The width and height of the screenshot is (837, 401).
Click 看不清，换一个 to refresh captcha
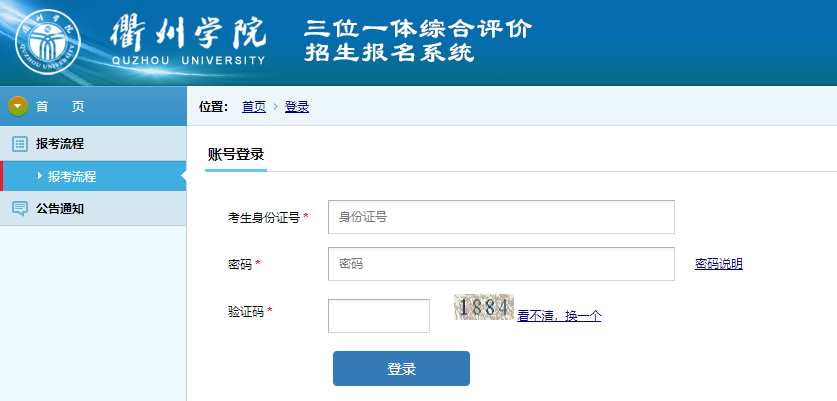(559, 316)
